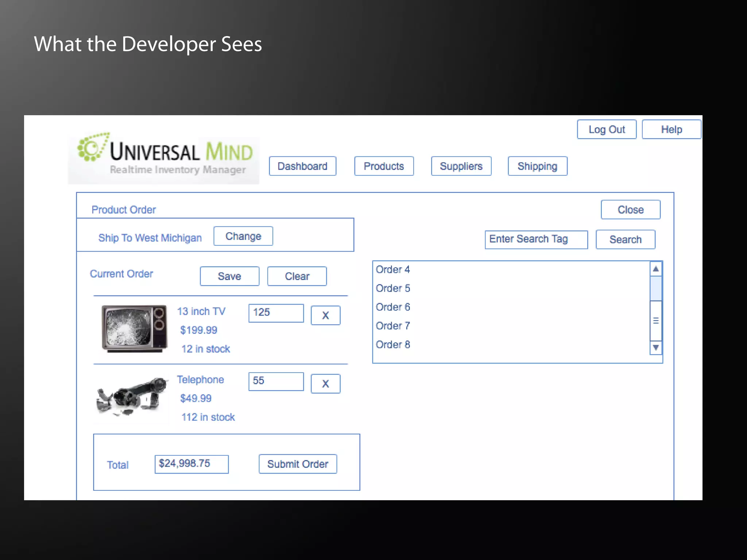
Task: Remove the 13 inch TV item
Action: point(325,315)
